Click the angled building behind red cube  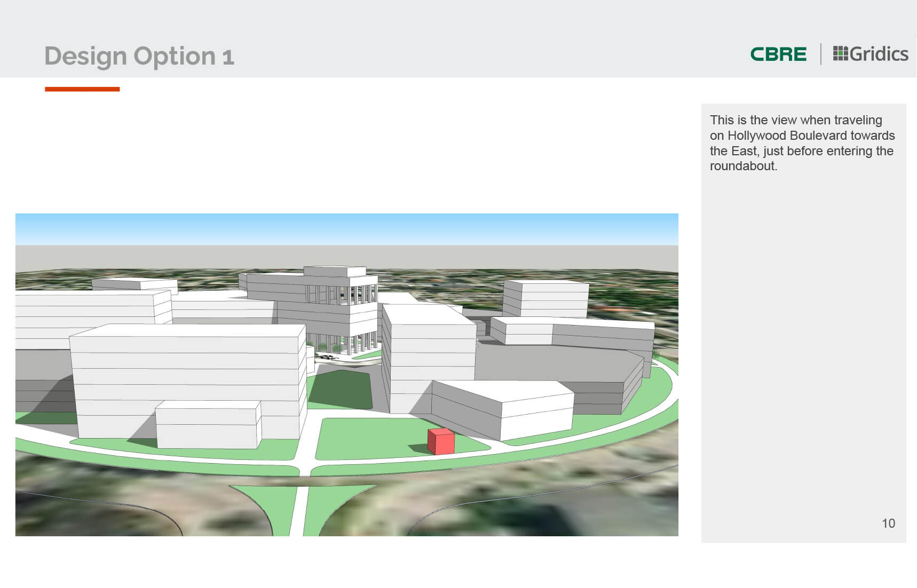pos(502,408)
